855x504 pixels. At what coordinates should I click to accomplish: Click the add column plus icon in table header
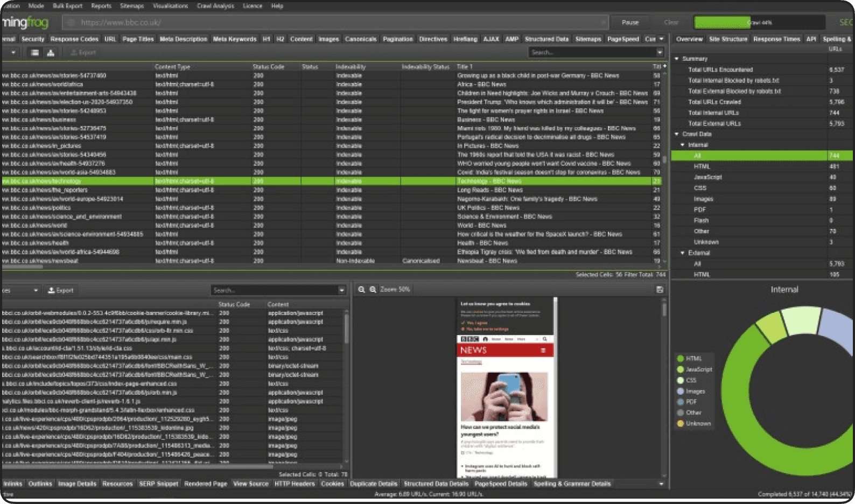click(665, 66)
